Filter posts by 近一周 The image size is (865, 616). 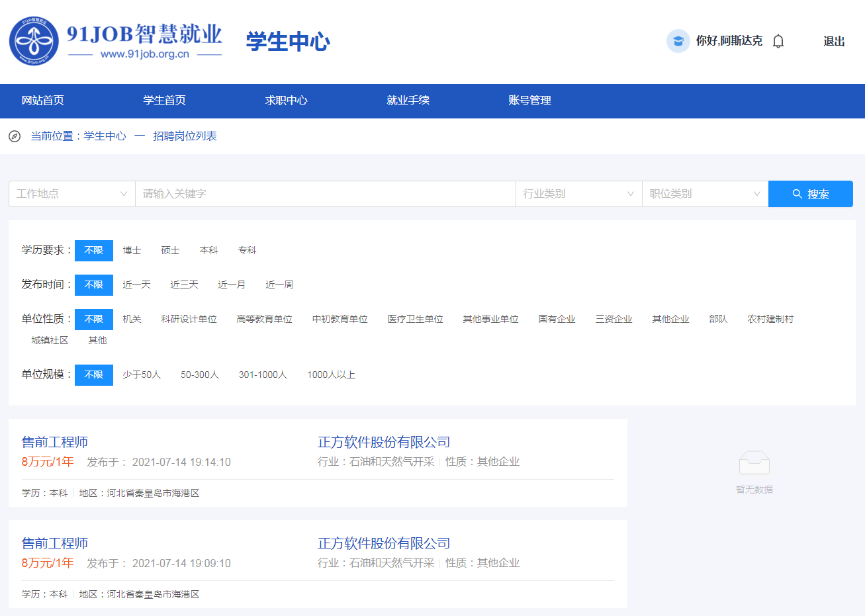click(279, 285)
